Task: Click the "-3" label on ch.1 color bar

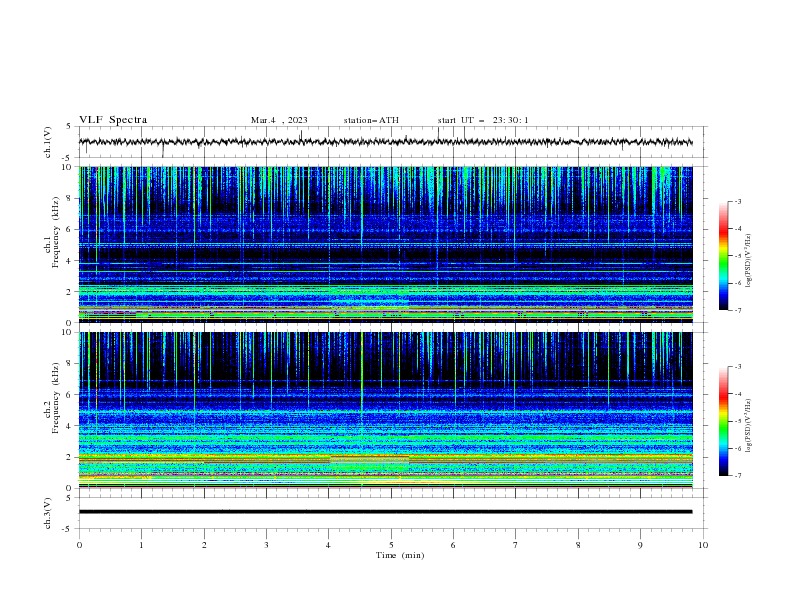Action: [738, 201]
